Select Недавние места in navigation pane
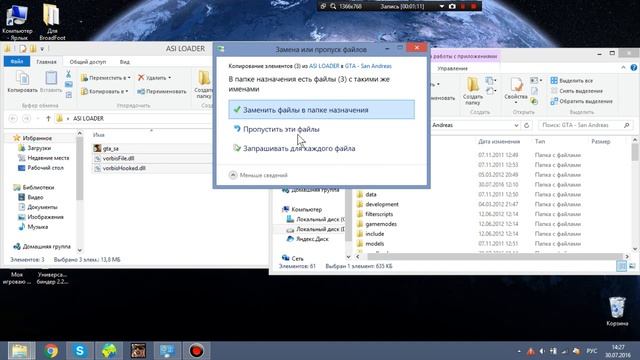The width and height of the screenshot is (640, 360). 44,158
